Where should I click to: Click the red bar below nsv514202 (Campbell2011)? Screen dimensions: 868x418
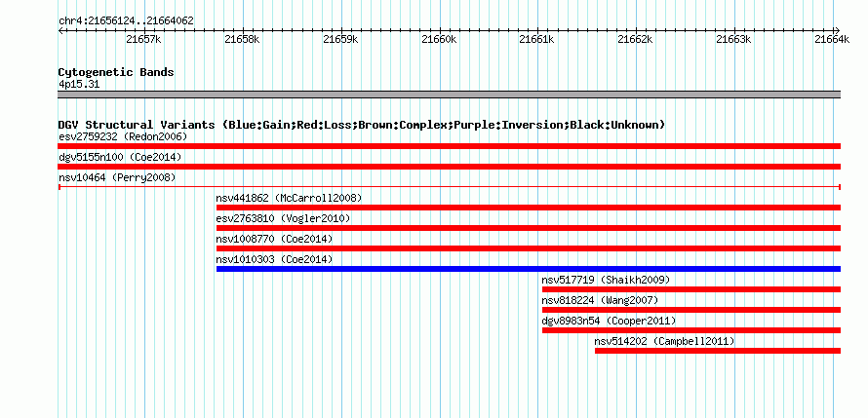click(x=718, y=351)
